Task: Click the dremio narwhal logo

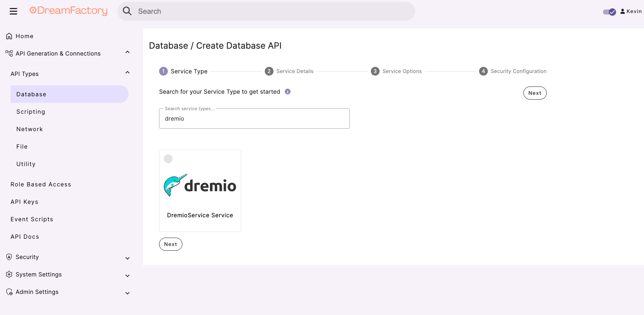Action: (x=200, y=185)
